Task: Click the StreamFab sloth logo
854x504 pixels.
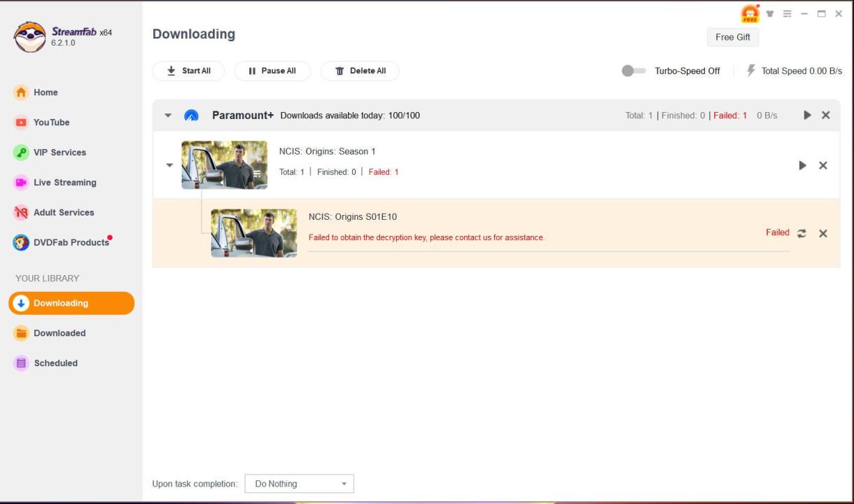Action: (x=29, y=36)
